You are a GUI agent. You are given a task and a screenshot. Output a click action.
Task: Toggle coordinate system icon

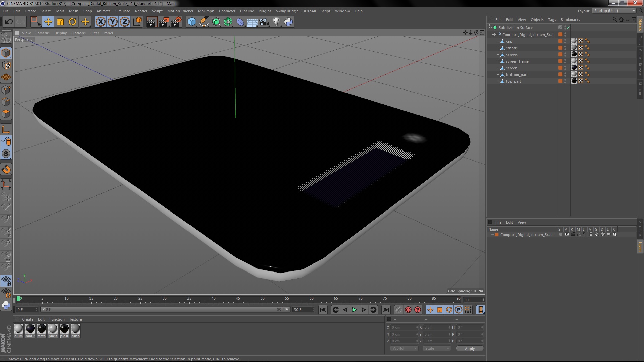tap(137, 22)
